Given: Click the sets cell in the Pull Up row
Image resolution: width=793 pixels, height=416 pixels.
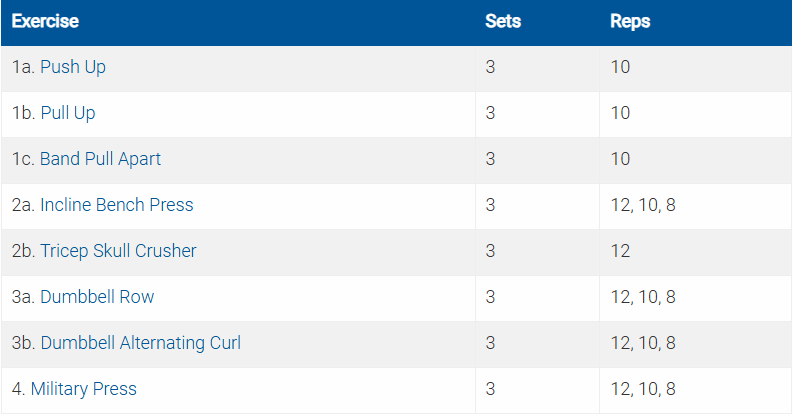Looking at the screenshot, I should (490, 114).
